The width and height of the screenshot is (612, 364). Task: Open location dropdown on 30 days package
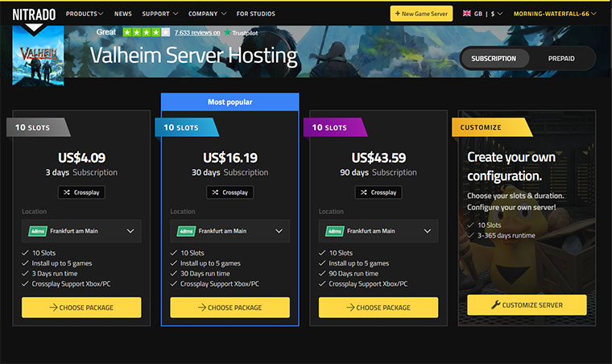(x=229, y=231)
